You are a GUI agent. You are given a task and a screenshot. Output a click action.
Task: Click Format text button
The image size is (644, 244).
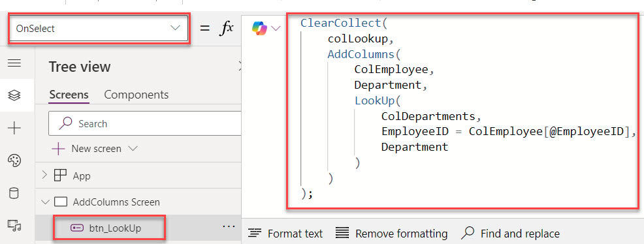tap(286, 234)
